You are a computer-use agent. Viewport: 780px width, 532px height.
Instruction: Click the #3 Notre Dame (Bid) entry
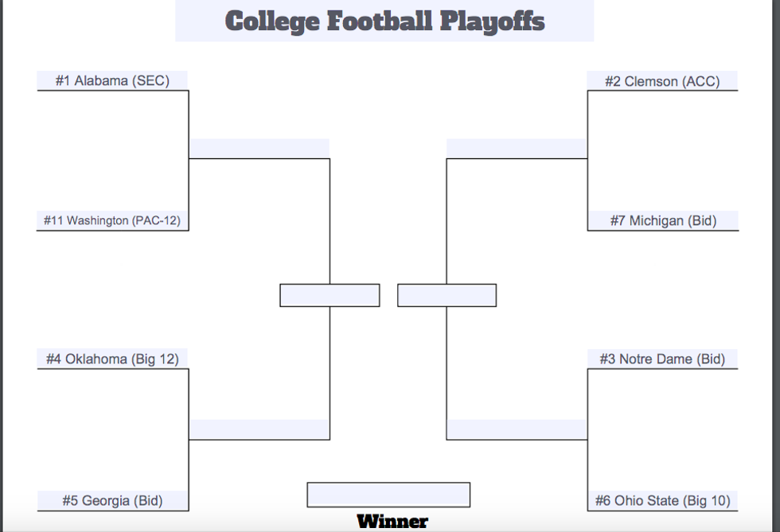click(662, 359)
